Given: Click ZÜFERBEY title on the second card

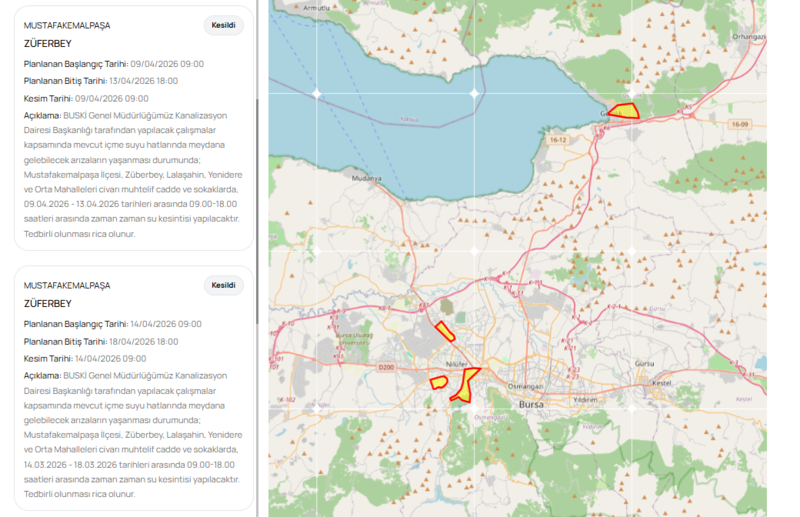Looking at the screenshot, I should 47,304.
